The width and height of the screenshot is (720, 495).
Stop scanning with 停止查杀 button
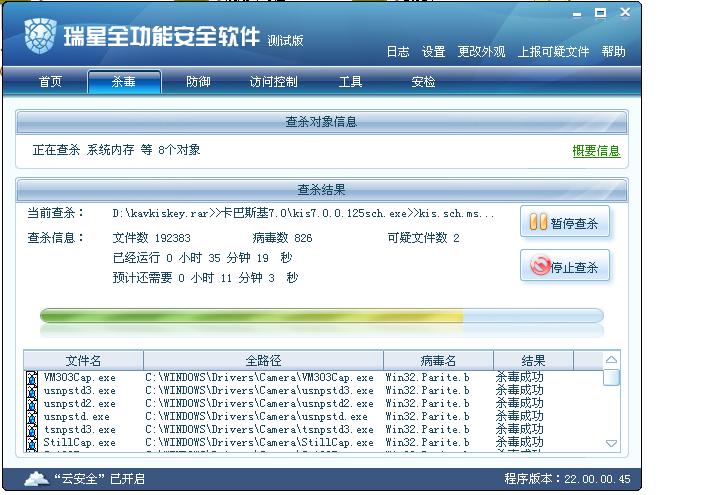(565, 265)
